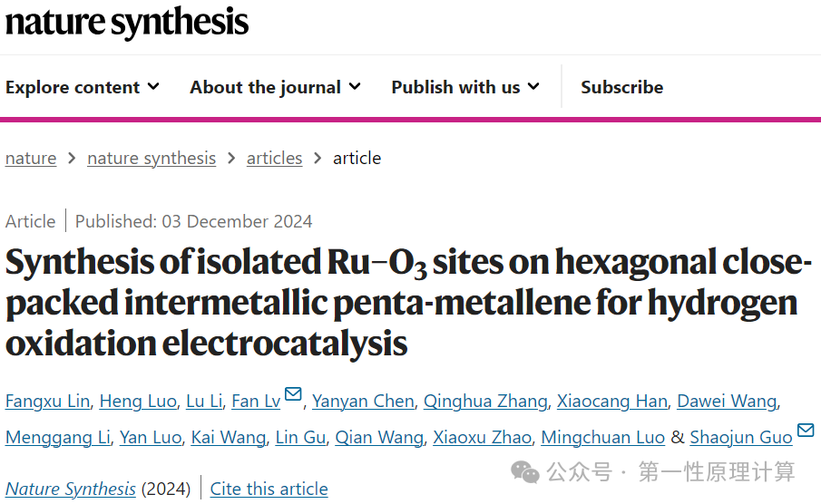Screen dimensions: 821x504
Task: Open the Explore content menu
Action: [83, 87]
